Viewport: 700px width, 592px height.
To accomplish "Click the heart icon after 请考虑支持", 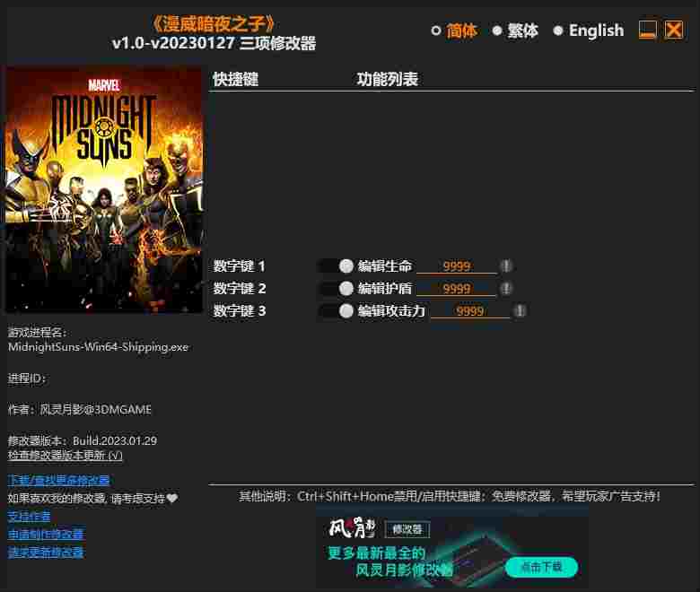I will (172, 498).
